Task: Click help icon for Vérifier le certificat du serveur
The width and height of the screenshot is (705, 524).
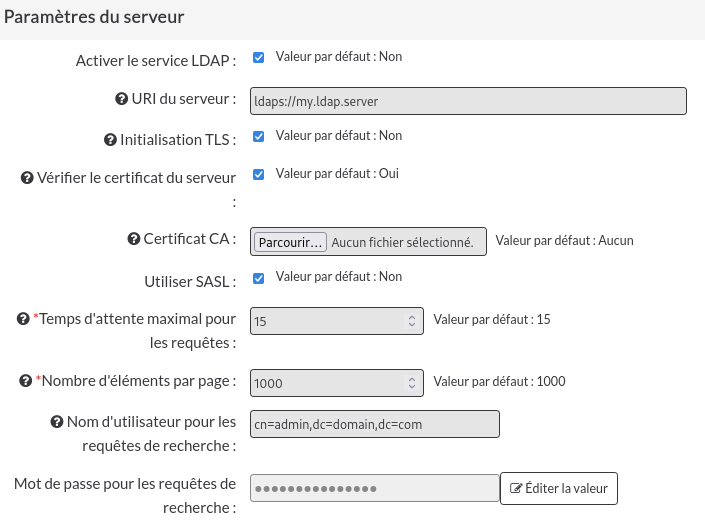Action: pos(27,178)
